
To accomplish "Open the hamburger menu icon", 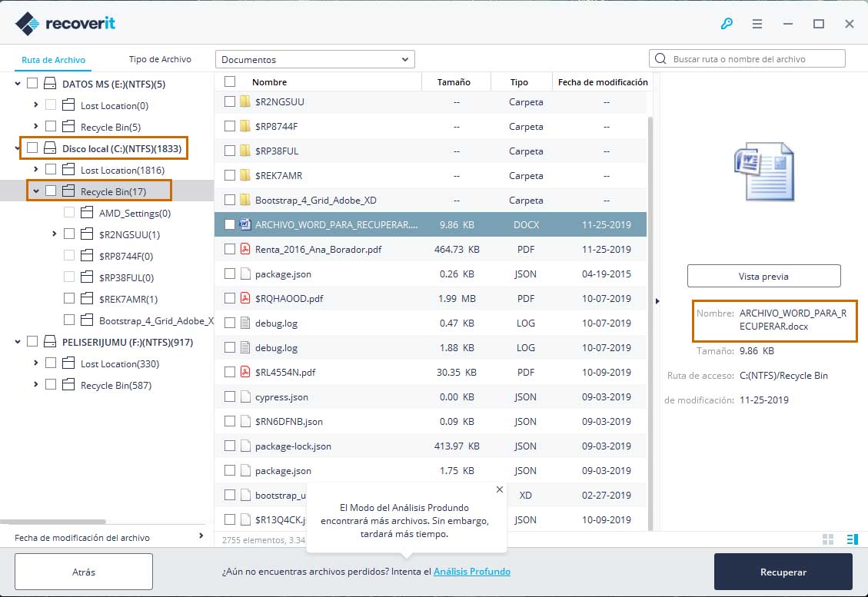I will (x=757, y=23).
